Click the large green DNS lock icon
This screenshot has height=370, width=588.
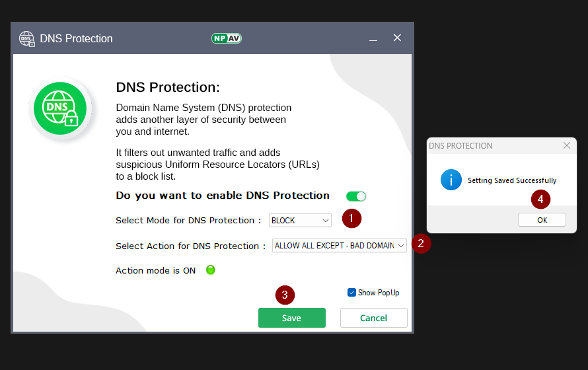click(60, 108)
